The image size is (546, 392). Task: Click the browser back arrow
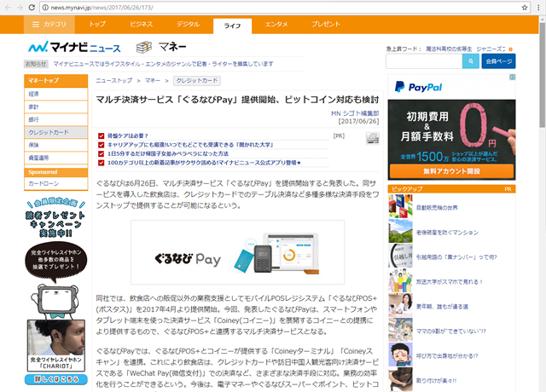[9, 7]
